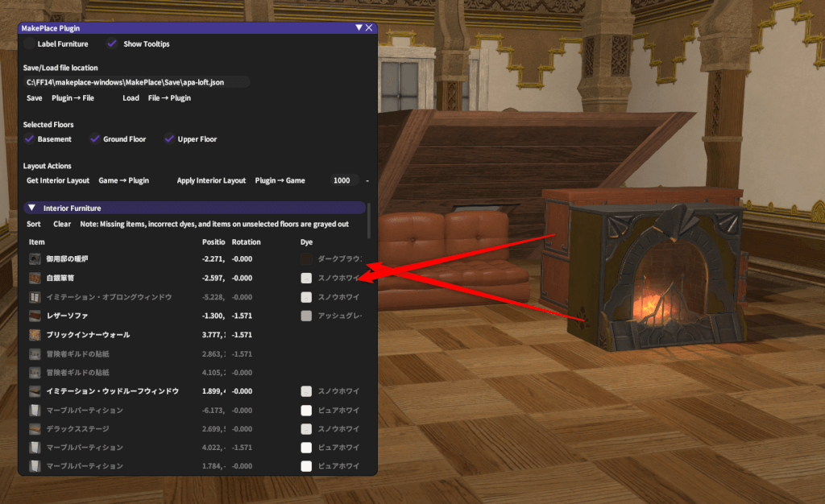Click the Plugin → Game button
Viewport: 825px width, 504px height.
click(x=280, y=180)
